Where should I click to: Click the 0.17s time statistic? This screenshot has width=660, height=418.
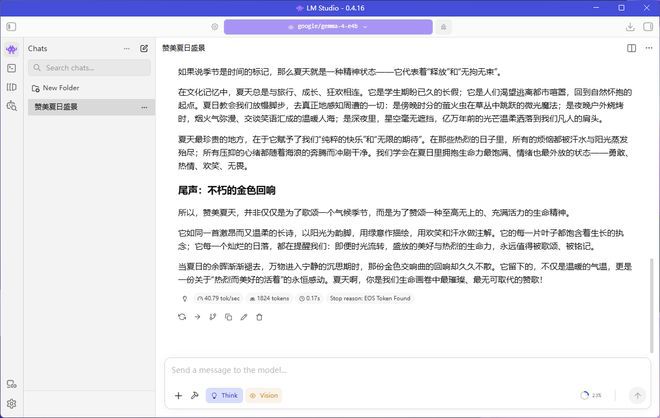click(309, 298)
